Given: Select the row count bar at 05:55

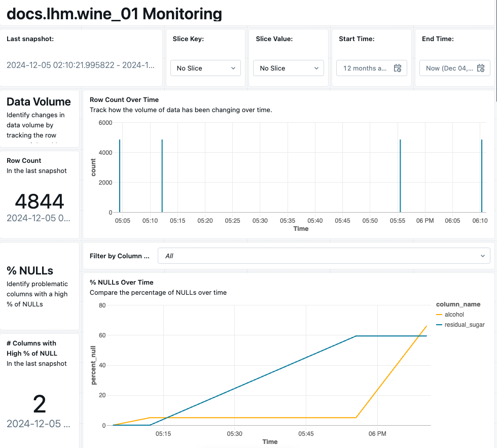Looking at the screenshot, I should click(x=400, y=176).
